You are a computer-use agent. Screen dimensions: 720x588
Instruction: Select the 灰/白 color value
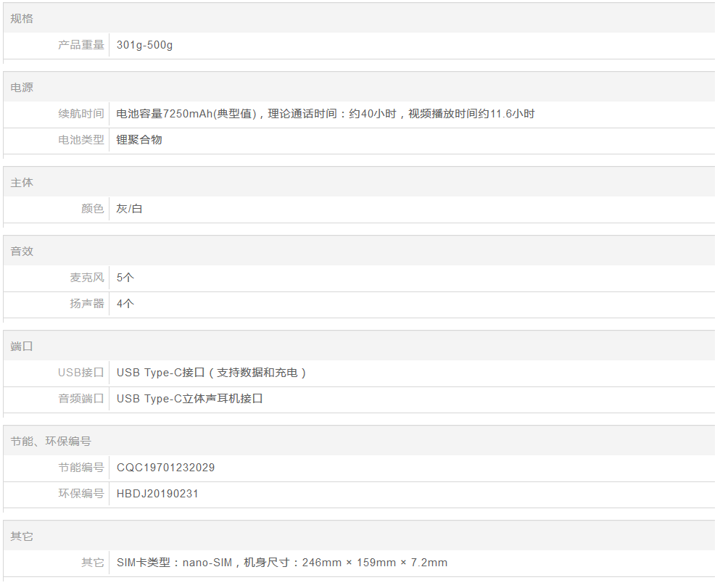130,209
